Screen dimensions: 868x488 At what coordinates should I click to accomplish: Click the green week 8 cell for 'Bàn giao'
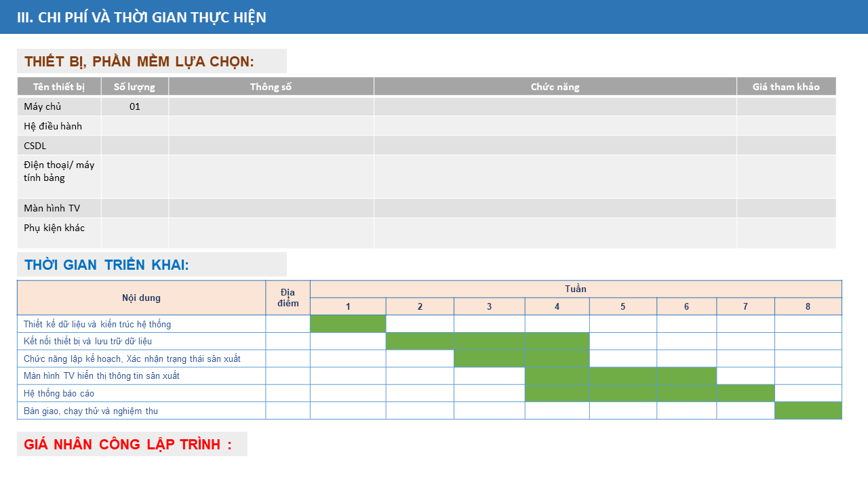808,411
